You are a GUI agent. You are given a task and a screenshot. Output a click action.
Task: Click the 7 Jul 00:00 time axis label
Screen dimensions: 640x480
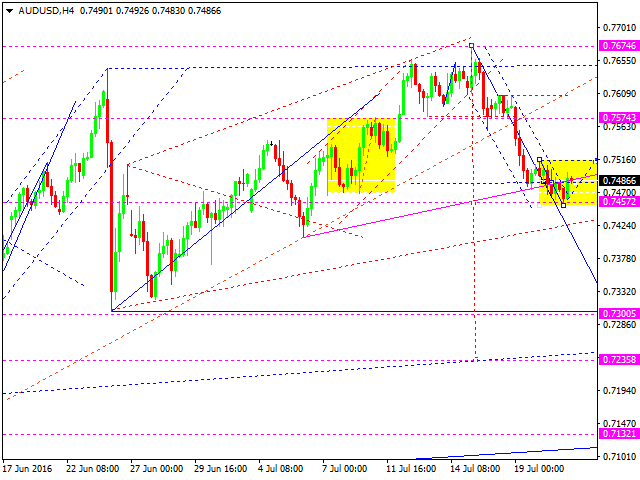[345, 469]
